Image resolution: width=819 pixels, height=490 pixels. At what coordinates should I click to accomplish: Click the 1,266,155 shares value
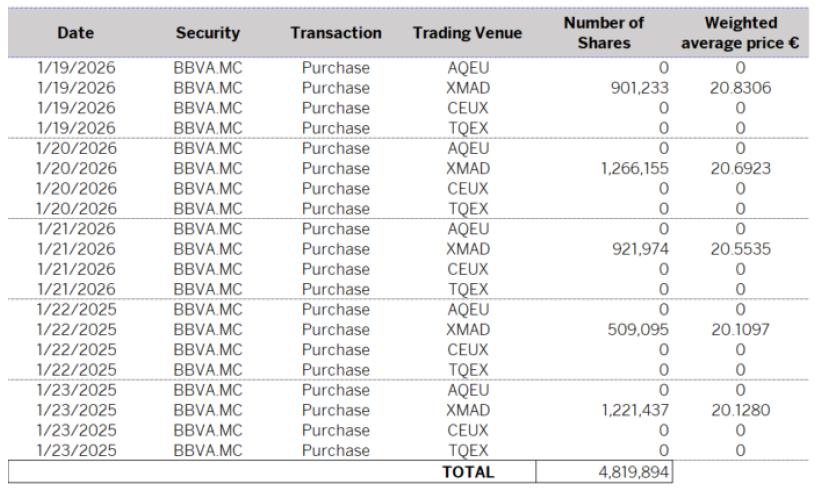634,169
